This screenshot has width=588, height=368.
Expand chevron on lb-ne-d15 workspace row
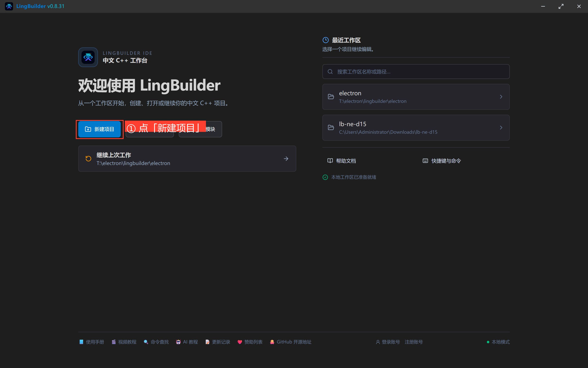tap(501, 128)
